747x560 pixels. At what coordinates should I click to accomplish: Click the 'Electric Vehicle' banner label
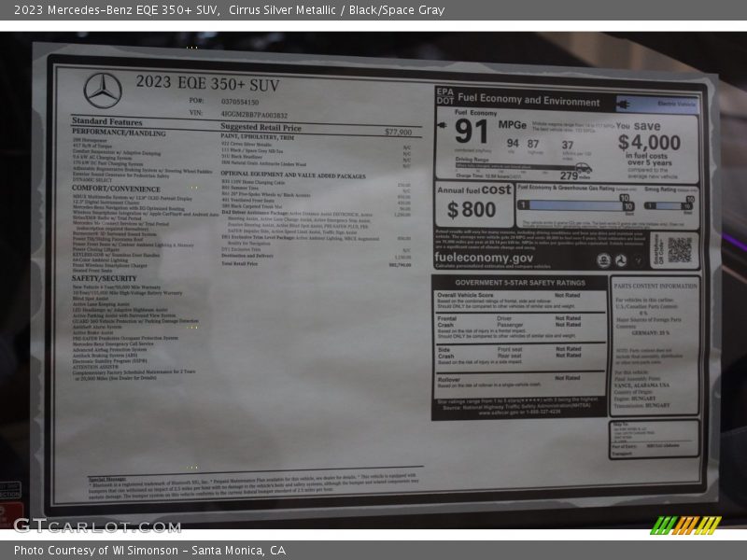pyautogui.click(x=676, y=104)
